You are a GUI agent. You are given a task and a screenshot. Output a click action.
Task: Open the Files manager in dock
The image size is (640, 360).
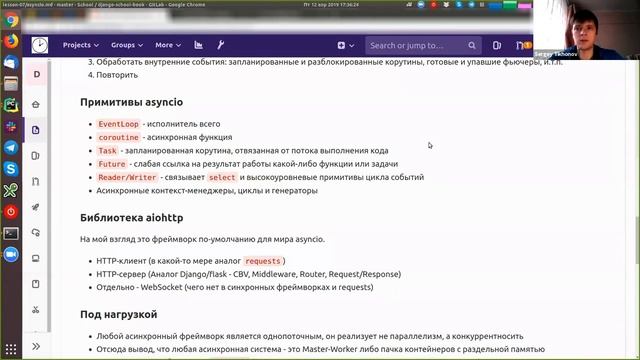11,84
